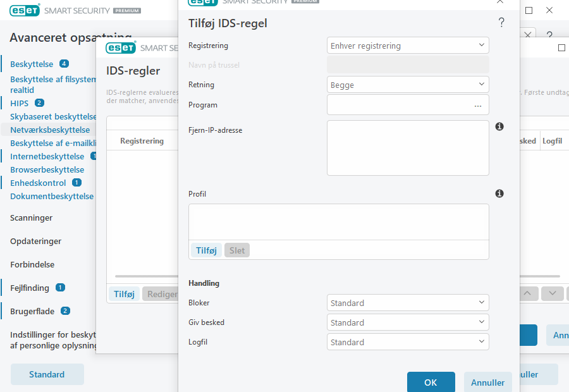569x392 pixels.
Task: Close the Tilføj IDS-regel dialog
Action: [500, 3]
